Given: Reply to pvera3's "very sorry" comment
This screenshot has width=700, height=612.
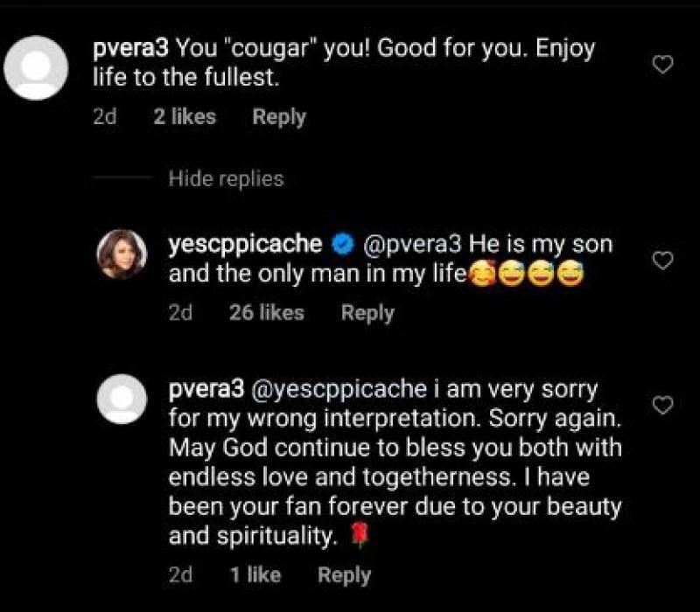Looking at the screenshot, I should pyautogui.click(x=344, y=574).
